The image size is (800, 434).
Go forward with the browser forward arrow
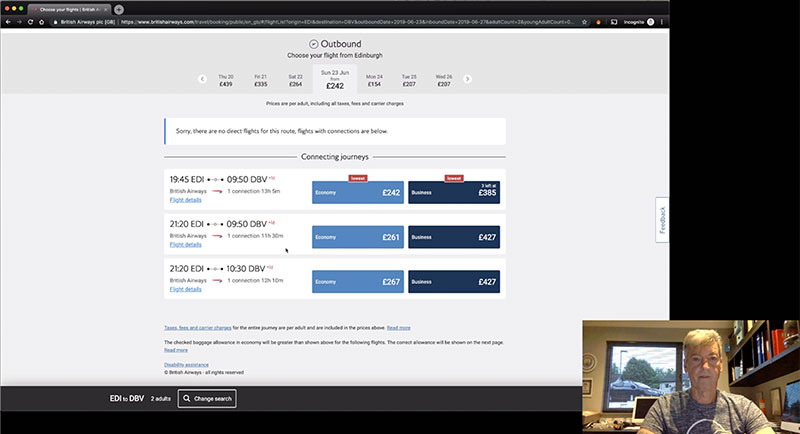(19, 22)
